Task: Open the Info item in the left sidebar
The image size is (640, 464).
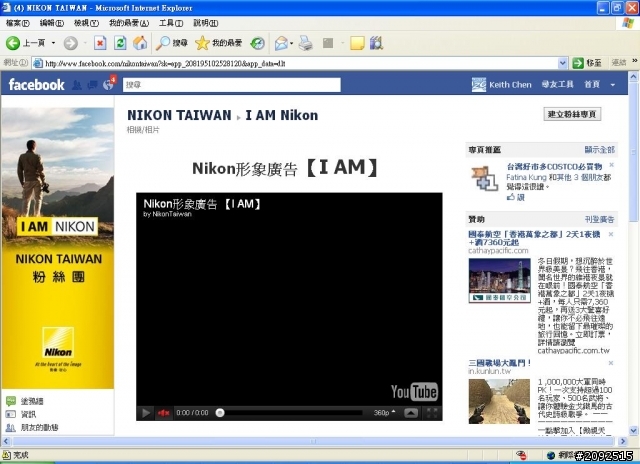Action: coord(21,414)
